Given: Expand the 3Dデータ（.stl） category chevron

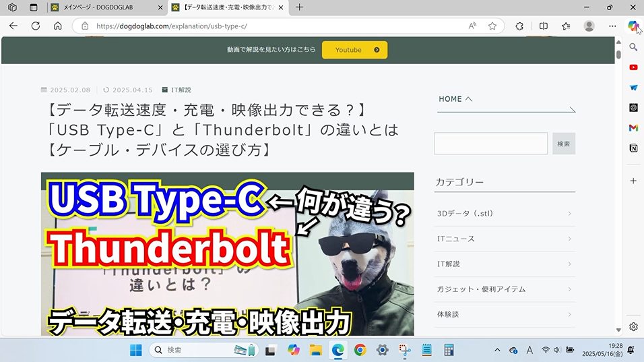Looking at the screenshot, I should pos(569,214).
